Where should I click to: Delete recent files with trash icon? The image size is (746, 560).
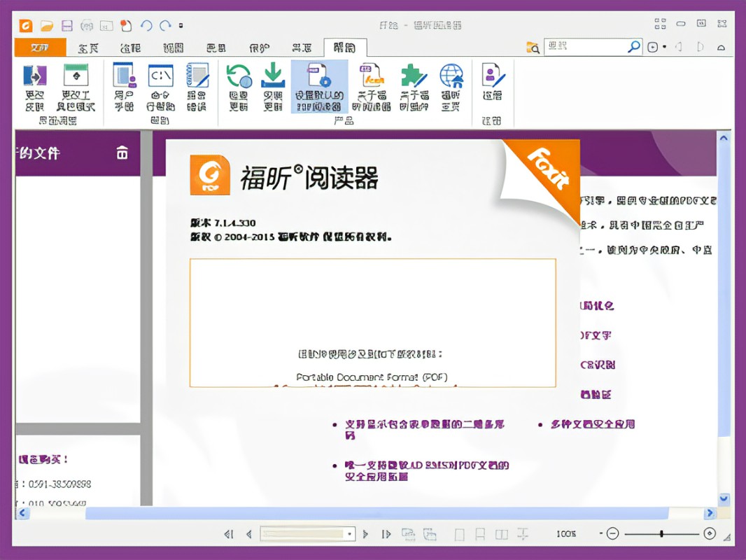click(x=122, y=153)
